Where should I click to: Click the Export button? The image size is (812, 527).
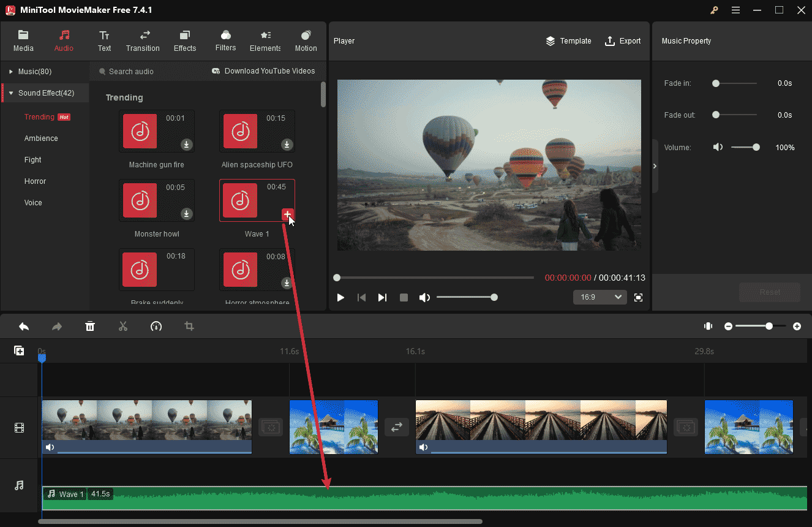pos(623,41)
